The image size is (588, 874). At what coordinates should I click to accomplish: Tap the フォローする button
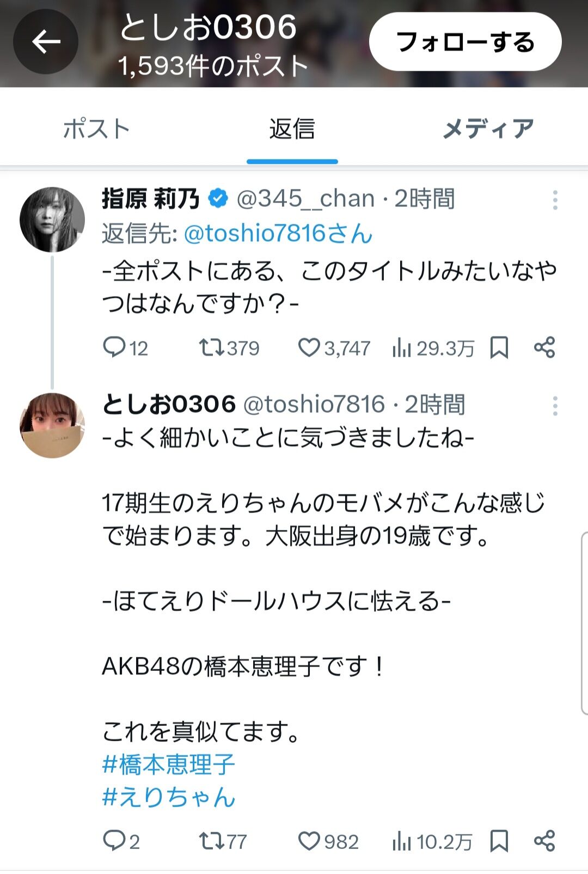(465, 42)
